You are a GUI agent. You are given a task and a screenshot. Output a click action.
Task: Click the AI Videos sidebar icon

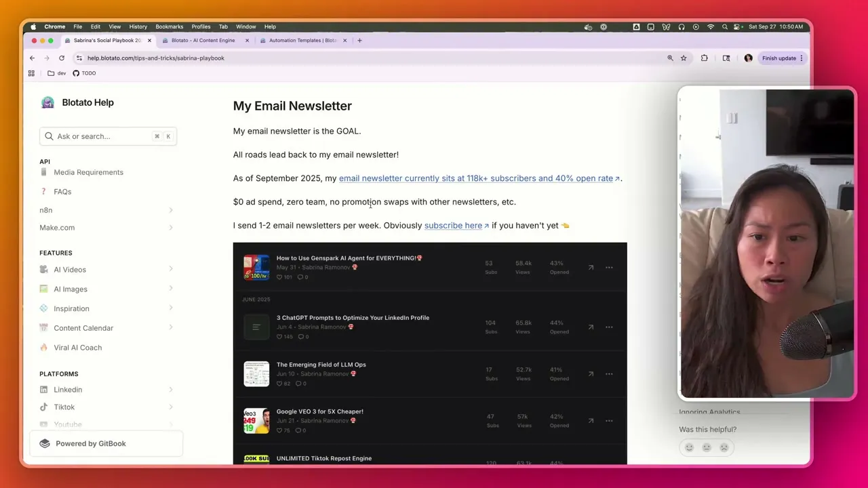(x=44, y=270)
